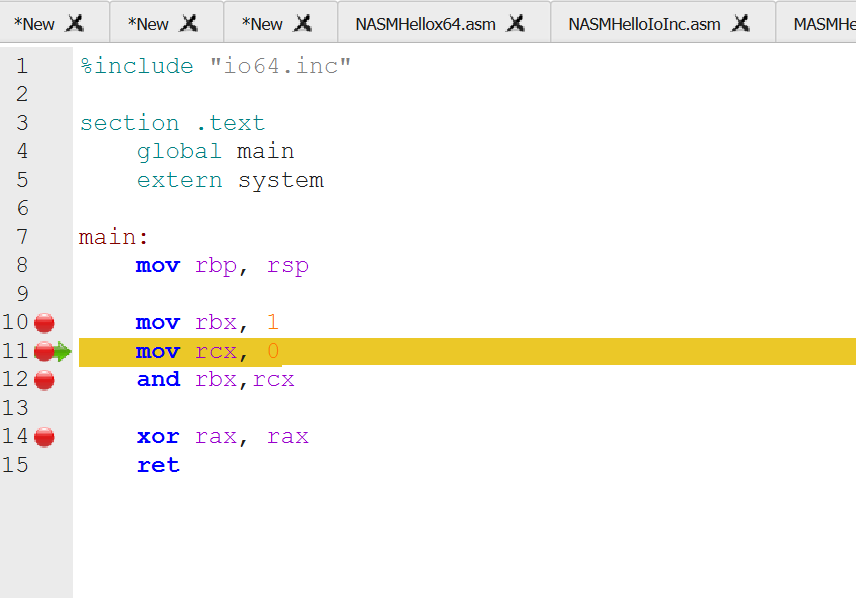This screenshot has height=598, width=856.
Task: Open the NASMHelloIoInc.asm tab
Action: (x=644, y=23)
